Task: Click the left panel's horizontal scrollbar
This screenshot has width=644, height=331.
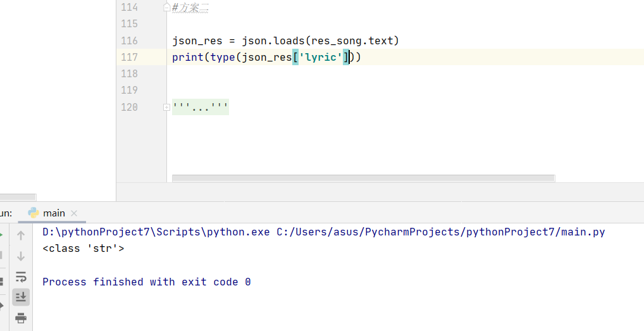Action: pos(18,197)
